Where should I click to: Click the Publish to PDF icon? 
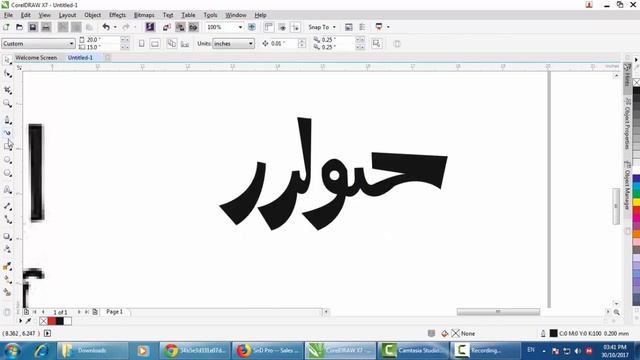pyautogui.click(x=193, y=27)
